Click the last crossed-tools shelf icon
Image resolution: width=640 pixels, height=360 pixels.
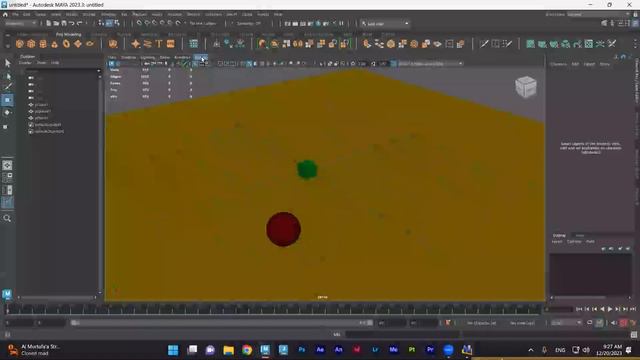611,44
